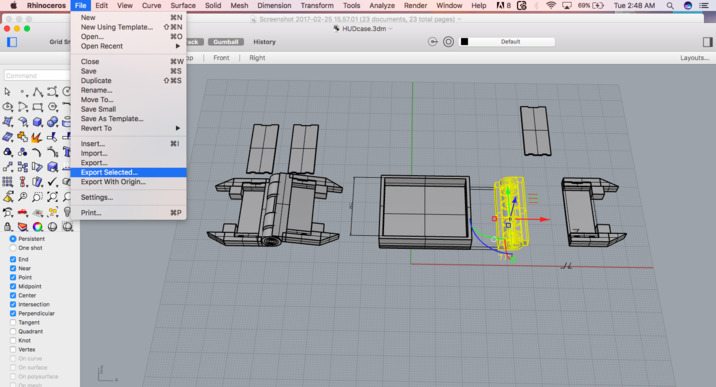The width and height of the screenshot is (716, 387).
Task: Click the Zoom Window tool
Action: point(38,197)
